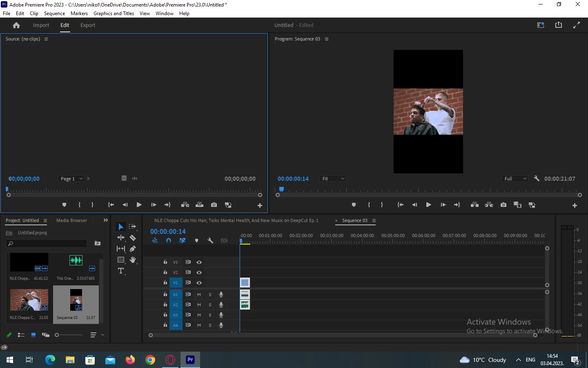This screenshot has height=368, width=588.
Task: Toggle linked selection in timeline
Action: pos(183,241)
